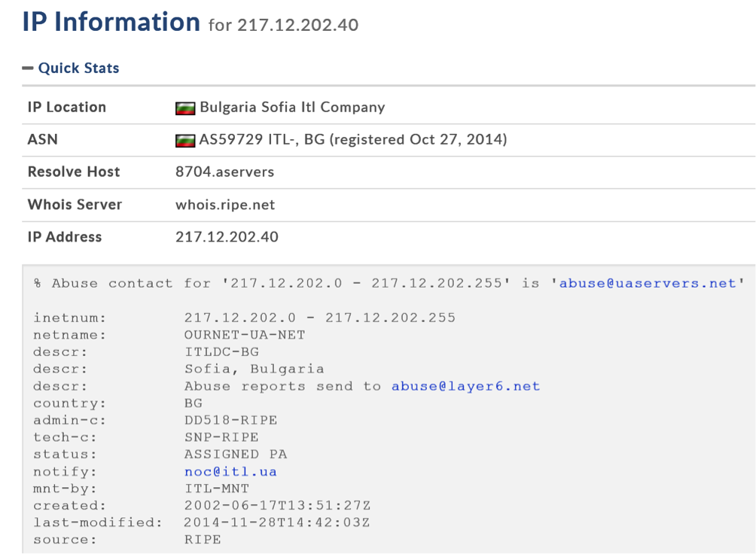Screen dimensions: 756x554
Task: Click Bulgaria Sofia Itl Company location text
Action: tap(292, 107)
